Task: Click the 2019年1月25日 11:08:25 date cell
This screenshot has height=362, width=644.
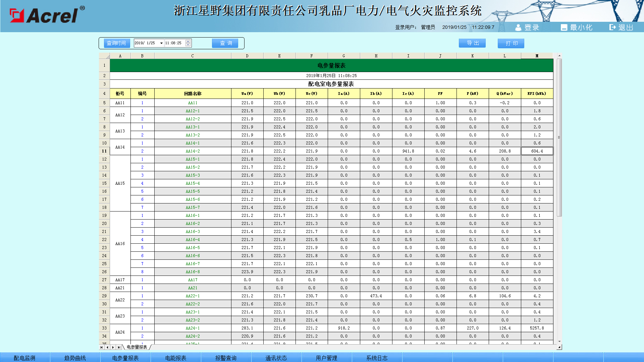Action: point(331,76)
